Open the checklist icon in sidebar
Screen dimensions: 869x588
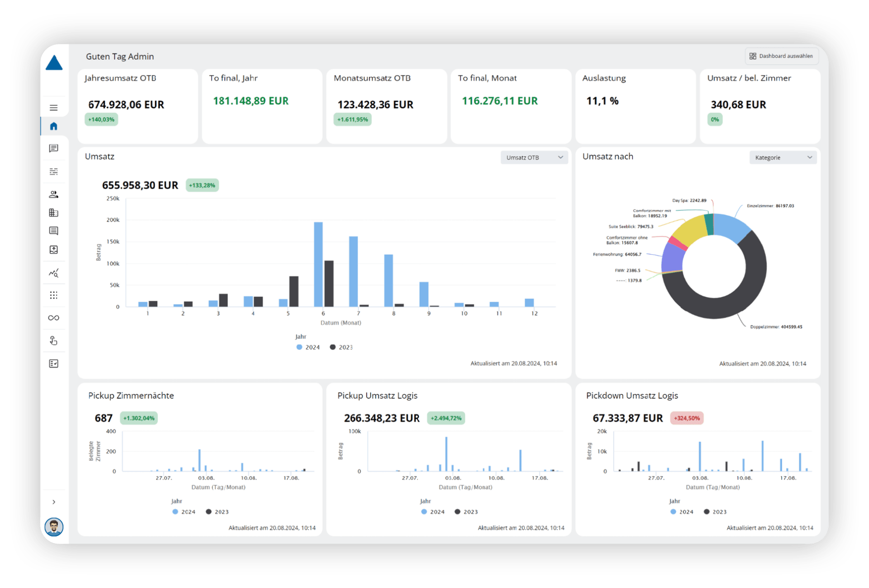pyautogui.click(x=53, y=364)
